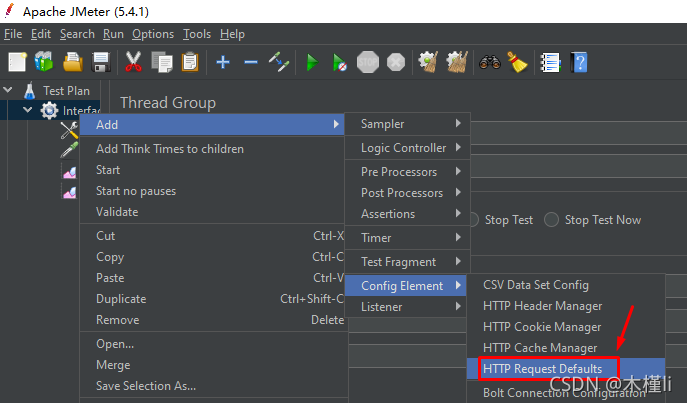
Task: Click the Shutdown gray X icon
Action: [396, 62]
